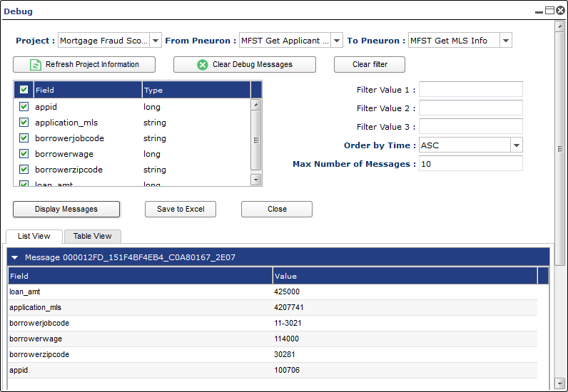
Task: Click the minimize icon in the Debug title bar
Action: point(539,12)
